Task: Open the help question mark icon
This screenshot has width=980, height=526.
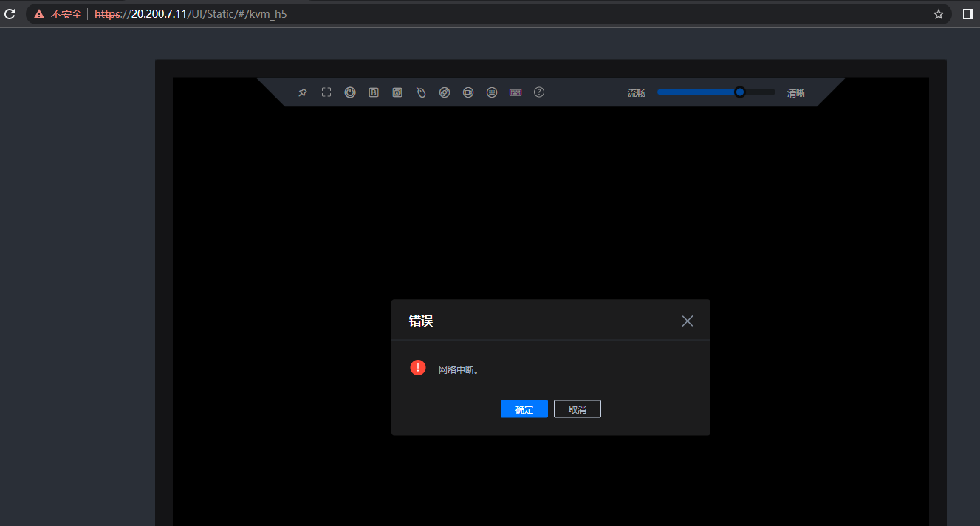Action: click(539, 92)
